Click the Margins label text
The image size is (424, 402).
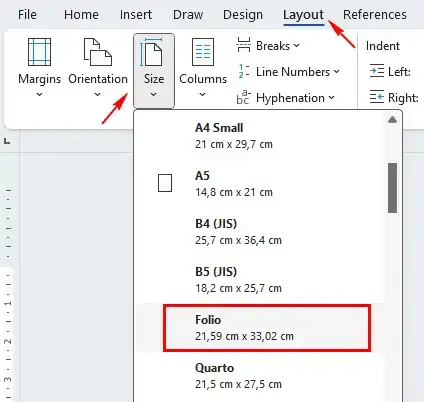(39, 79)
